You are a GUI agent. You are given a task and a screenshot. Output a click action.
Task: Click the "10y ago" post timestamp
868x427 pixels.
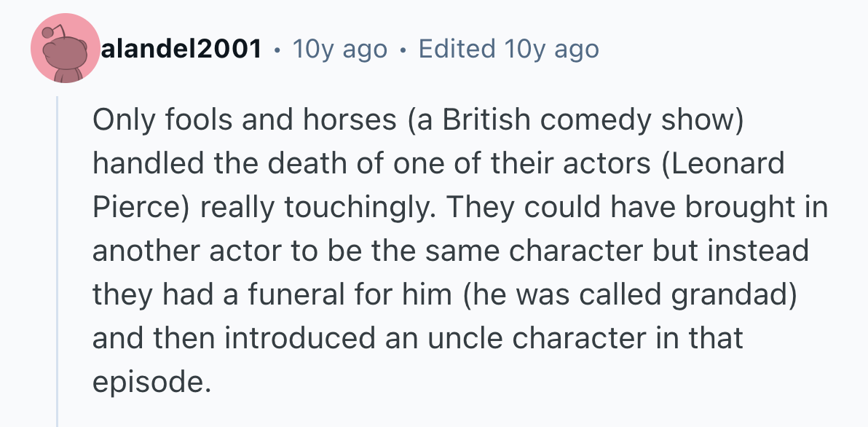339,50
